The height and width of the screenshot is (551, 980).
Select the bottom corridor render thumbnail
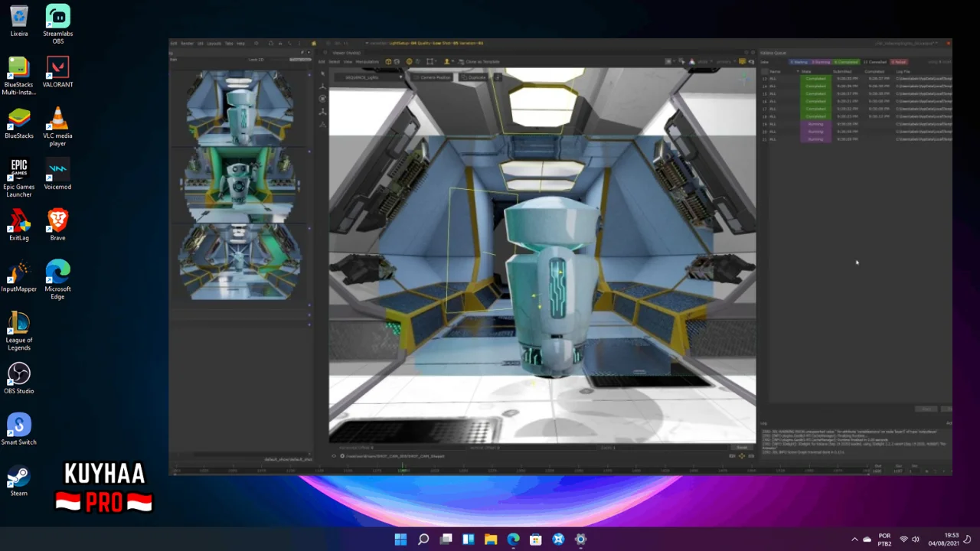(x=240, y=260)
